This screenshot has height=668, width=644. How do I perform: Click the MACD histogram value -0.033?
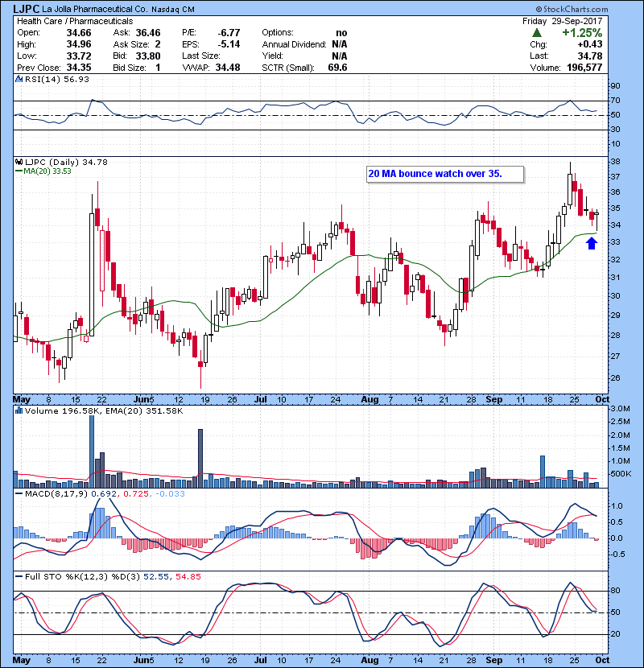pyautogui.click(x=170, y=494)
